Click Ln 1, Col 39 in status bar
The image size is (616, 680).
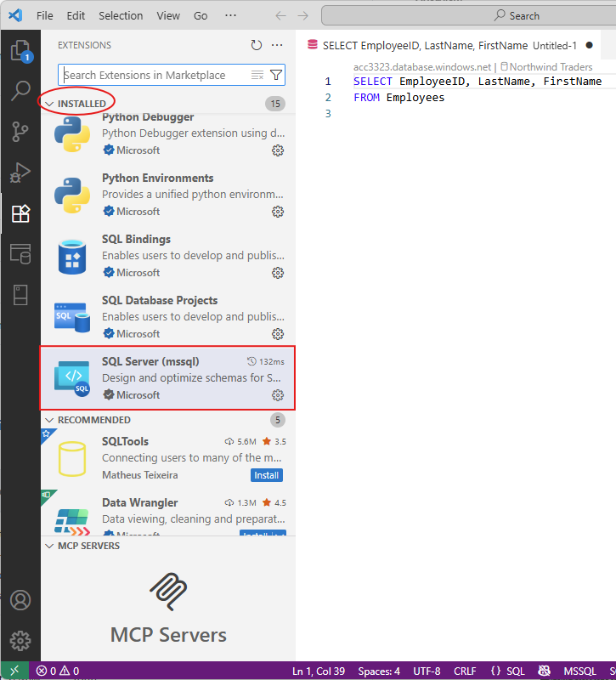point(319,671)
